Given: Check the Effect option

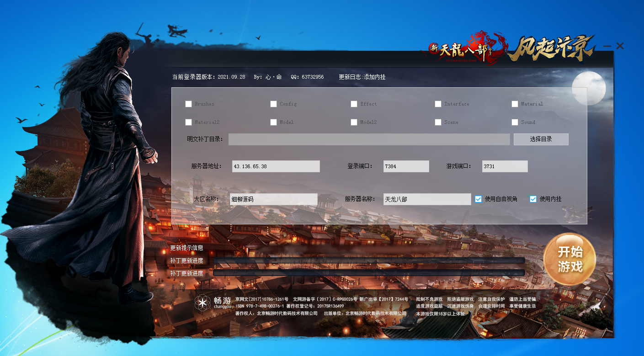Looking at the screenshot, I should (354, 104).
